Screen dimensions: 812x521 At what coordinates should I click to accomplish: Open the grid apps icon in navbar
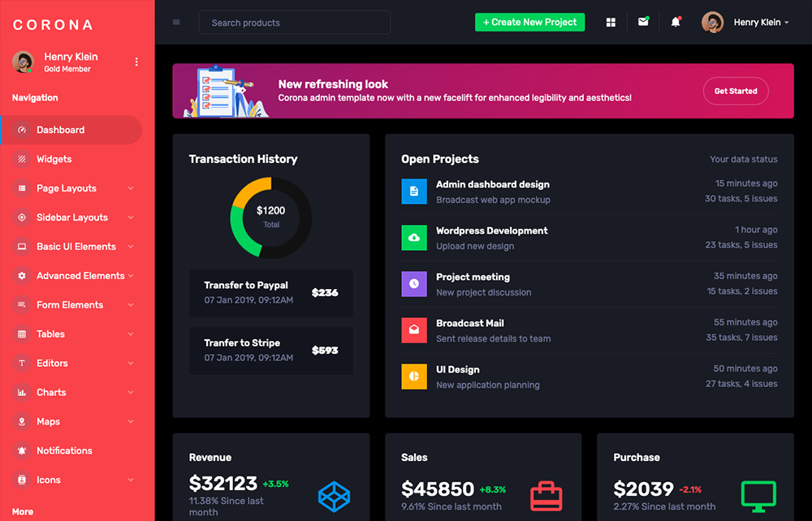point(611,23)
